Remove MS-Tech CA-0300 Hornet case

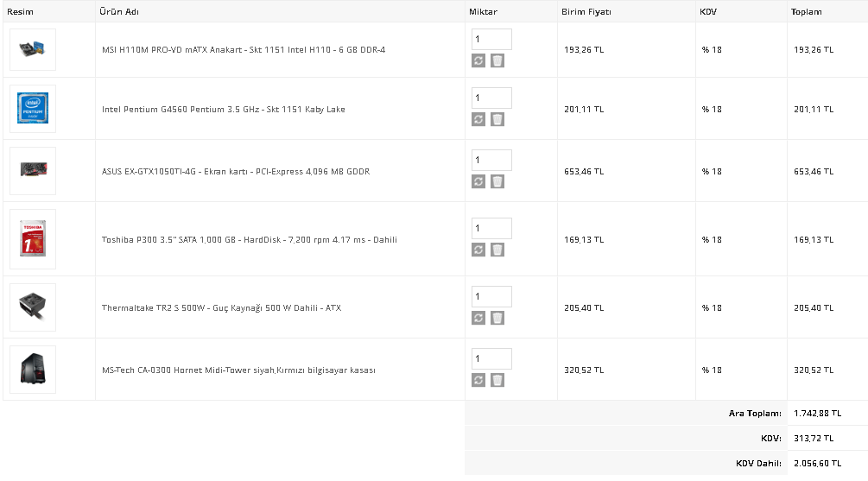(x=497, y=380)
